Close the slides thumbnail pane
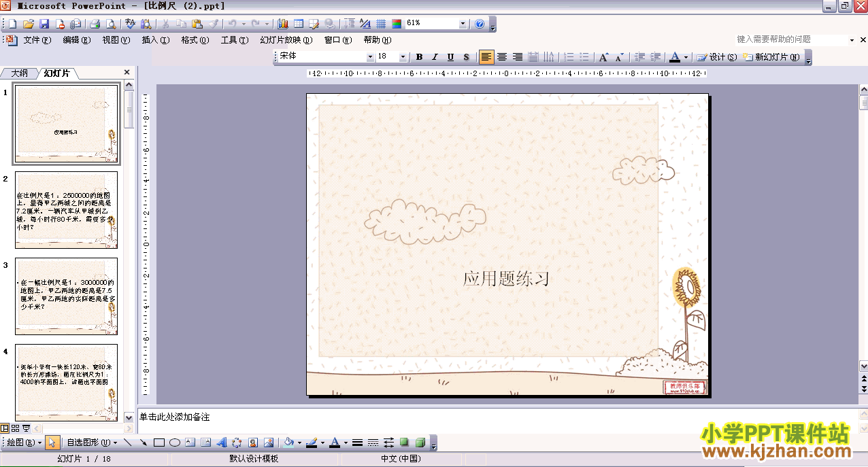 (x=127, y=72)
